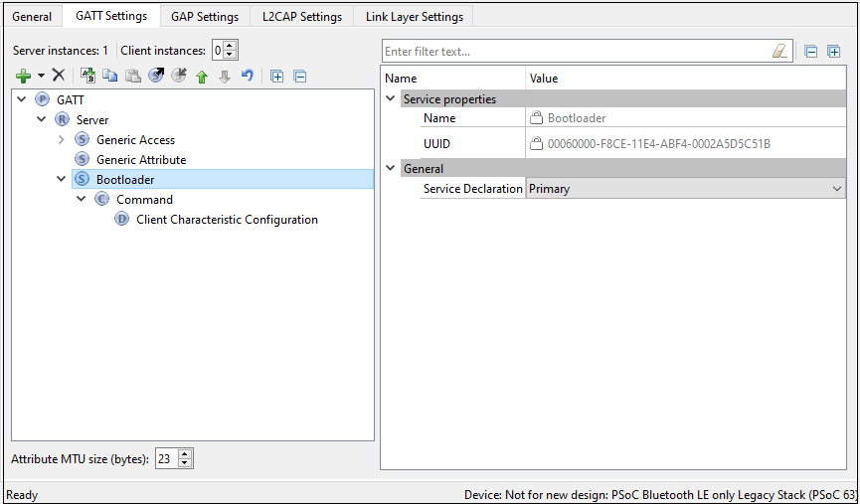Click the green move up arrow
The width and height of the screenshot is (860, 504).
click(202, 76)
